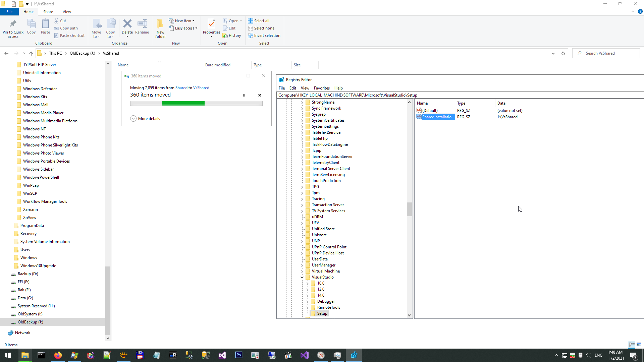Click the Rename icon in Organize group
The width and height of the screenshot is (644, 362).
tap(142, 24)
